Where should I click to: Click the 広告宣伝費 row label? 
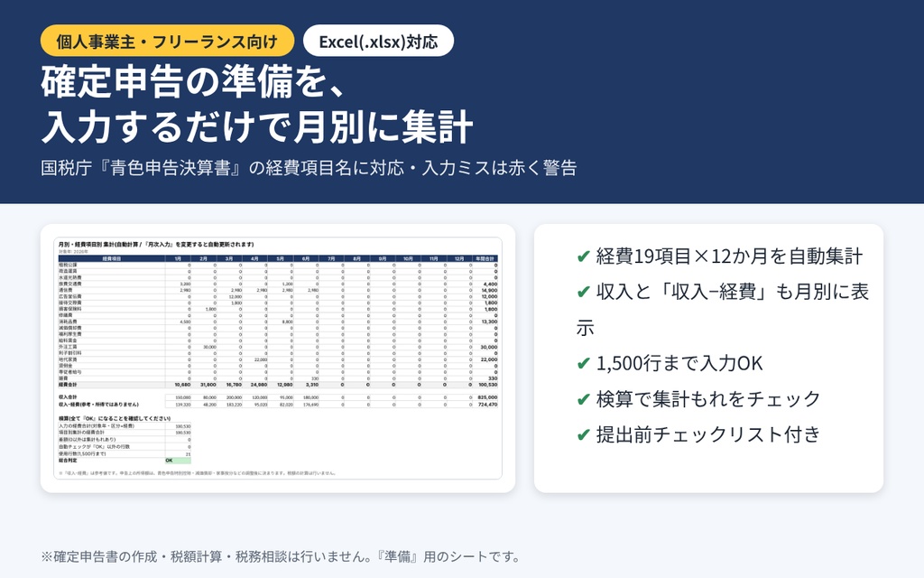(x=69, y=296)
